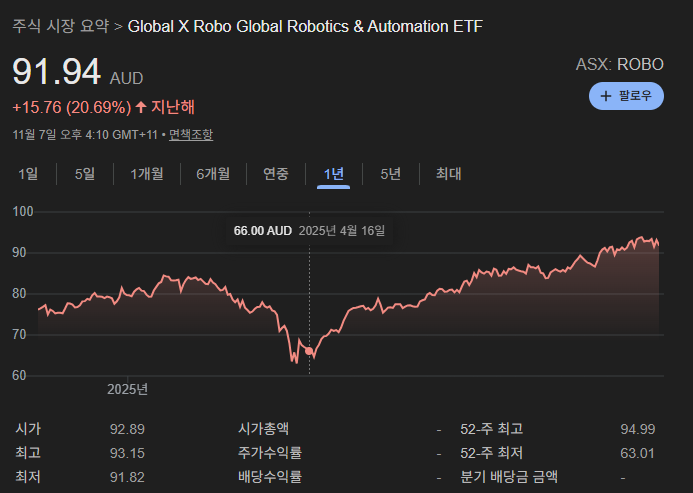Click the 52-주 최고 value 94.99

pyautogui.click(x=638, y=429)
